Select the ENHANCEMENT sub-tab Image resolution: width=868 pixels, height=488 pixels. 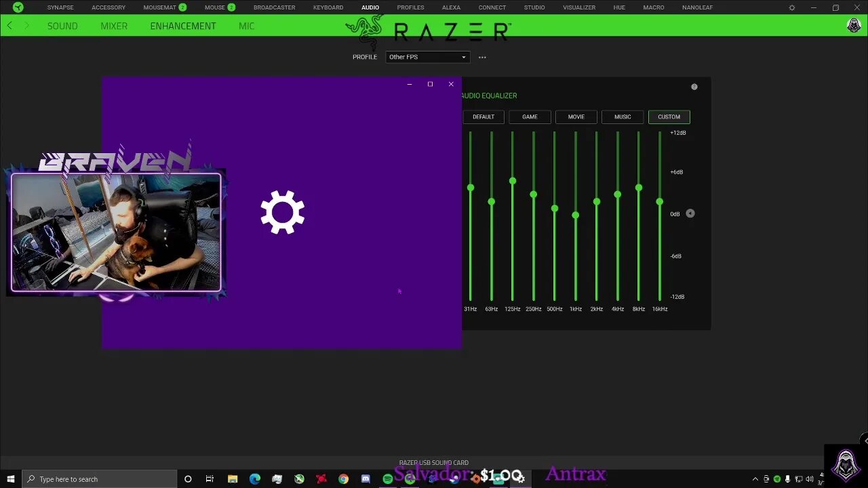[x=183, y=26]
